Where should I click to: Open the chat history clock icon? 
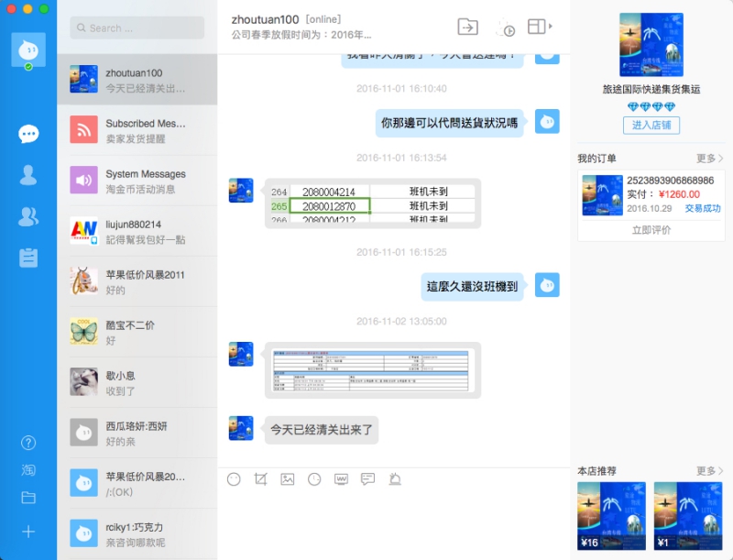click(x=314, y=479)
